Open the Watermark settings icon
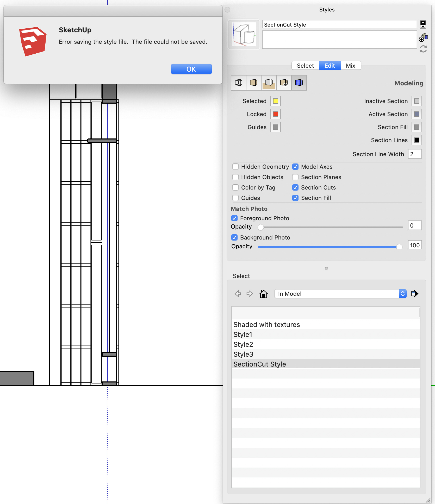The height and width of the screenshot is (504, 435). [x=284, y=83]
